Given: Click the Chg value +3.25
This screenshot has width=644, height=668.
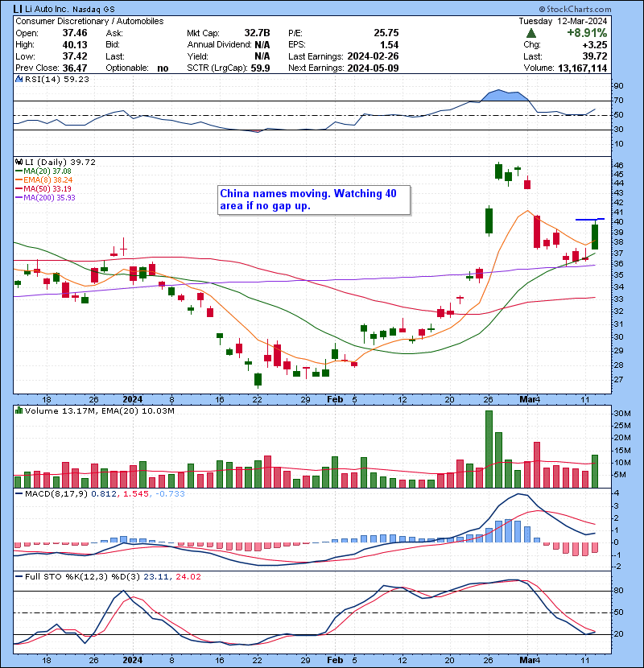Looking at the screenshot, I should [x=594, y=45].
